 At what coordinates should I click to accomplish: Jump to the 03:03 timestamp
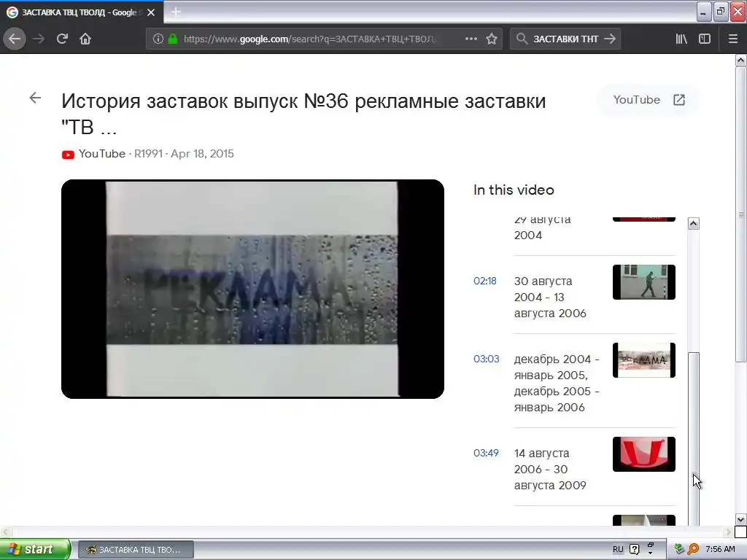[486, 359]
